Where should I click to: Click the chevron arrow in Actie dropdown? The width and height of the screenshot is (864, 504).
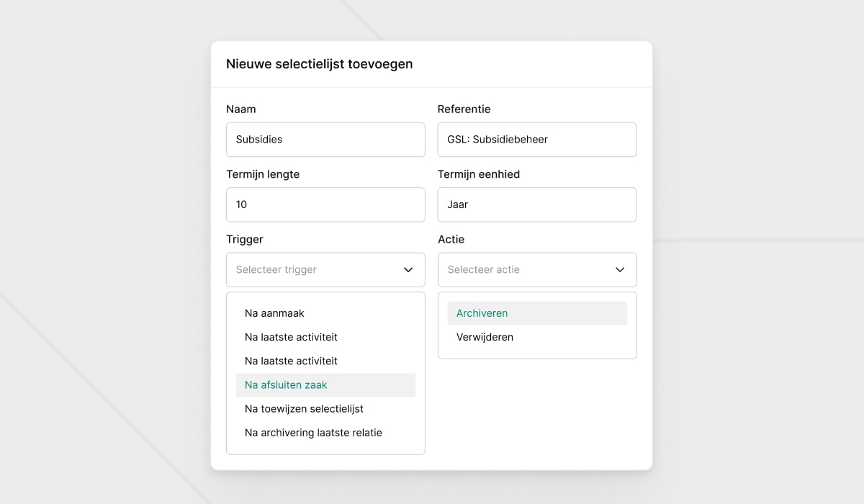pyautogui.click(x=620, y=270)
